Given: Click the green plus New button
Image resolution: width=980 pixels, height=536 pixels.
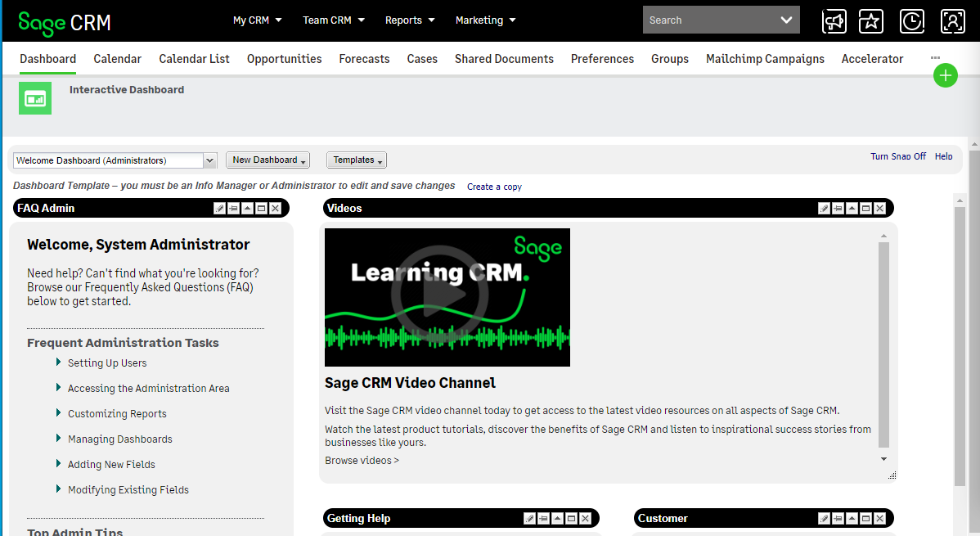Looking at the screenshot, I should (945, 75).
